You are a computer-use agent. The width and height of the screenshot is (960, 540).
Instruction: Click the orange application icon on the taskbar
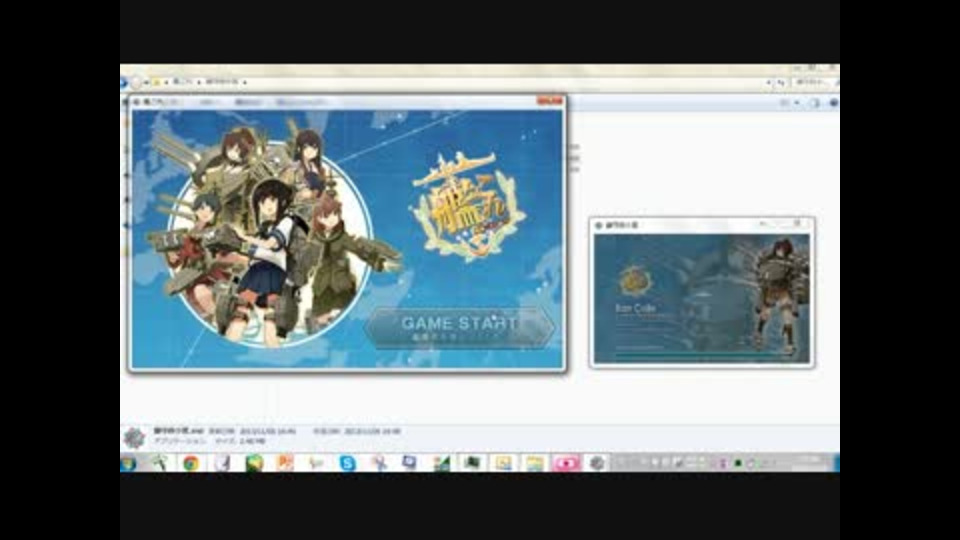[x=285, y=463]
